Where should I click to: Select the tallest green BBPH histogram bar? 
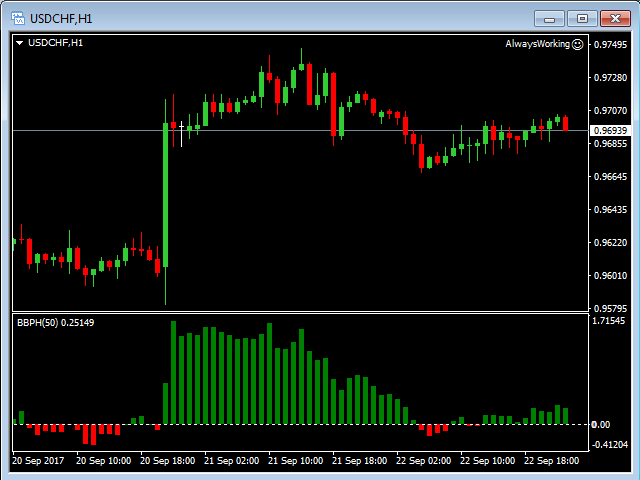(x=173, y=372)
